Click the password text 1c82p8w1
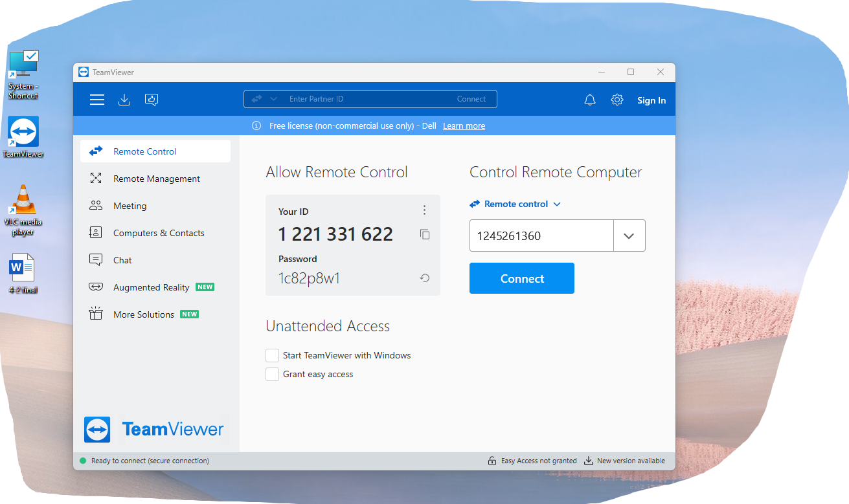 310,278
